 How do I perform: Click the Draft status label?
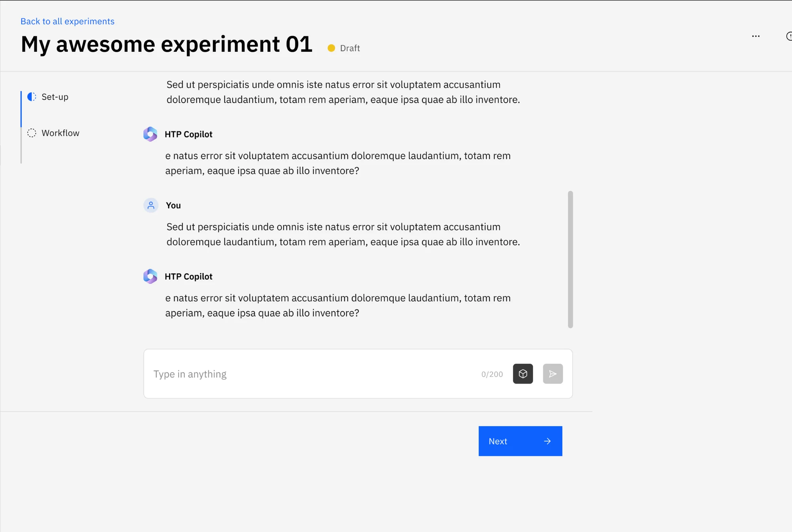tap(350, 48)
